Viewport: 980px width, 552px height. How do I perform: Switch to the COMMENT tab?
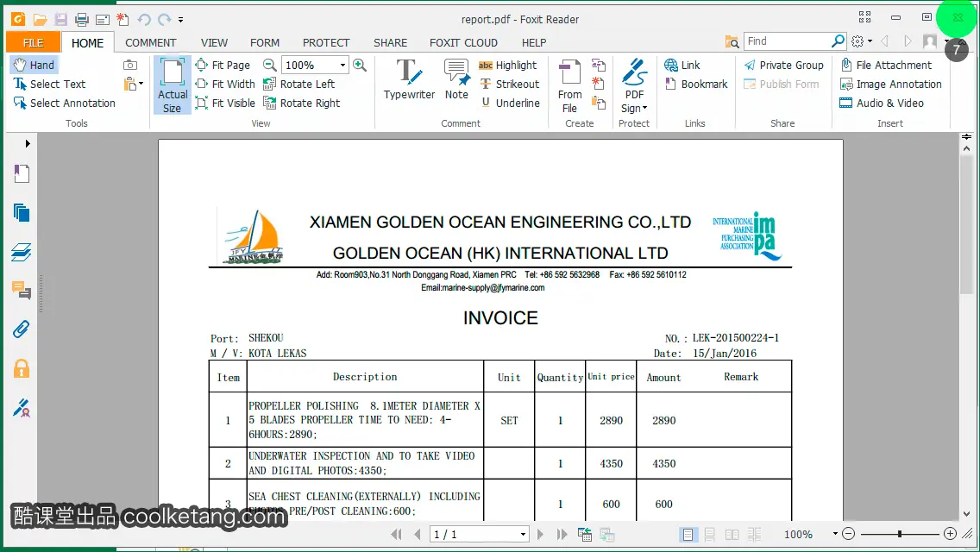tap(151, 42)
